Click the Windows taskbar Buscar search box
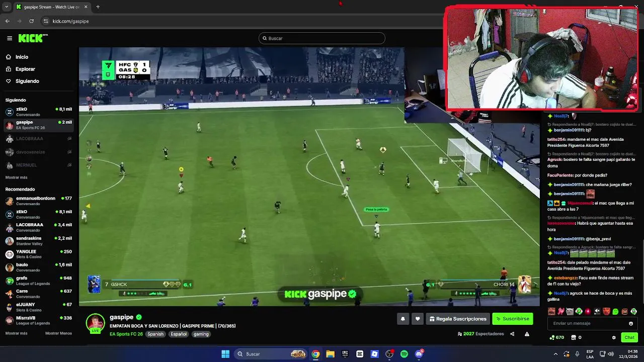644x362 pixels. point(271,354)
